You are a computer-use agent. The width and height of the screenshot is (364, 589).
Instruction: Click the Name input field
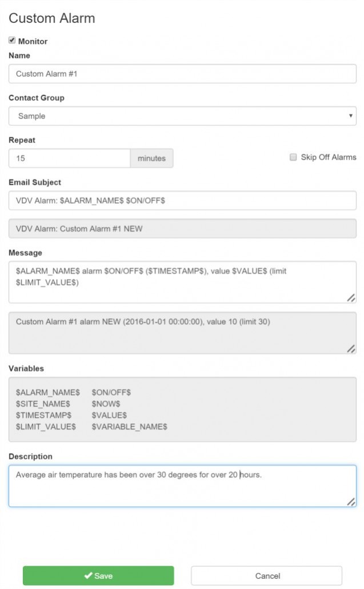pyautogui.click(x=182, y=74)
